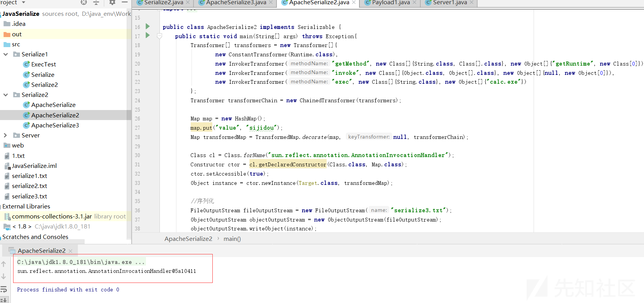
Task: Expand the Server package
Action: tap(5, 135)
